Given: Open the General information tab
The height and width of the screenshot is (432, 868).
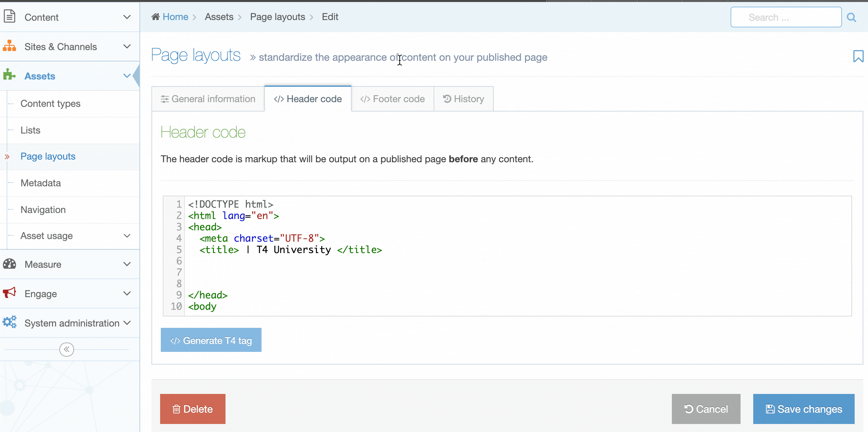Looking at the screenshot, I should click(x=208, y=99).
